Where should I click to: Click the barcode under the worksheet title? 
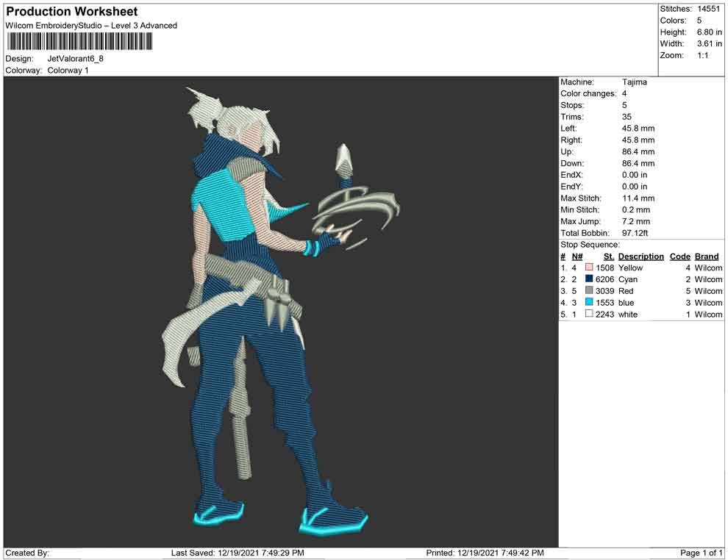[x=80, y=42]
